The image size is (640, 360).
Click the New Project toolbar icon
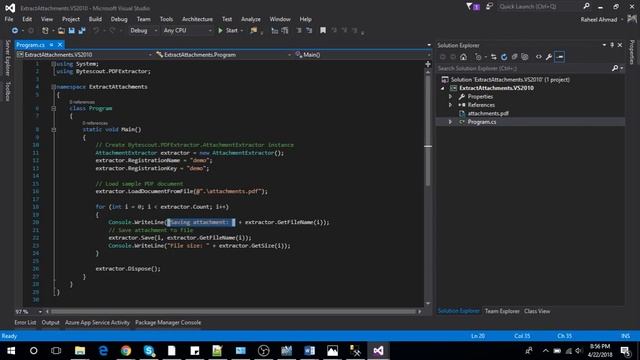(x=45, y=31)
